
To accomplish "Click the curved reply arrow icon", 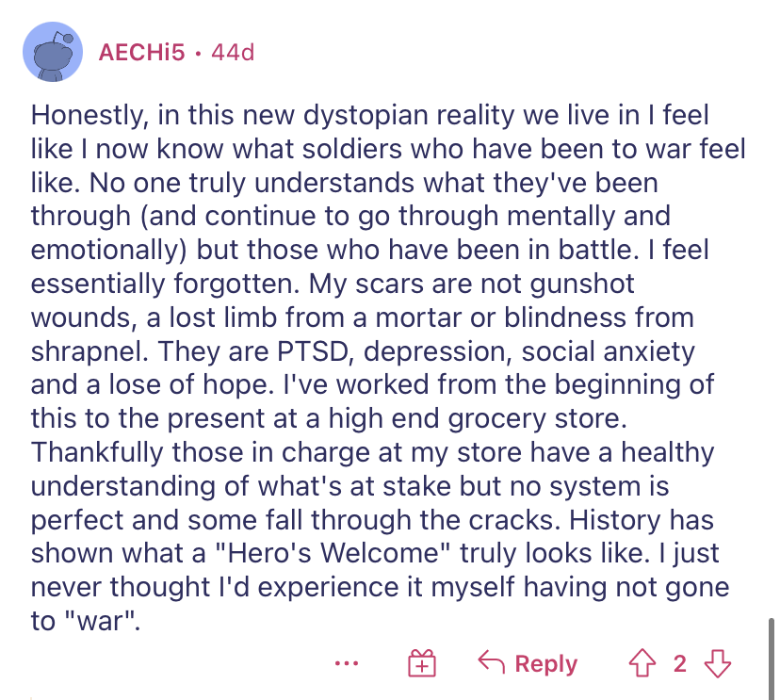I will pyautogui.click(x=490, y=663).
